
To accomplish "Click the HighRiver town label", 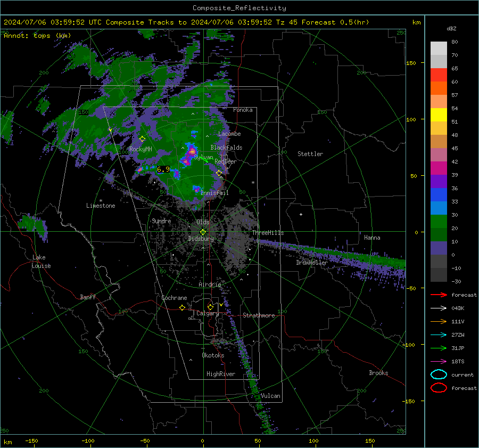I will [x=221, y=374].
